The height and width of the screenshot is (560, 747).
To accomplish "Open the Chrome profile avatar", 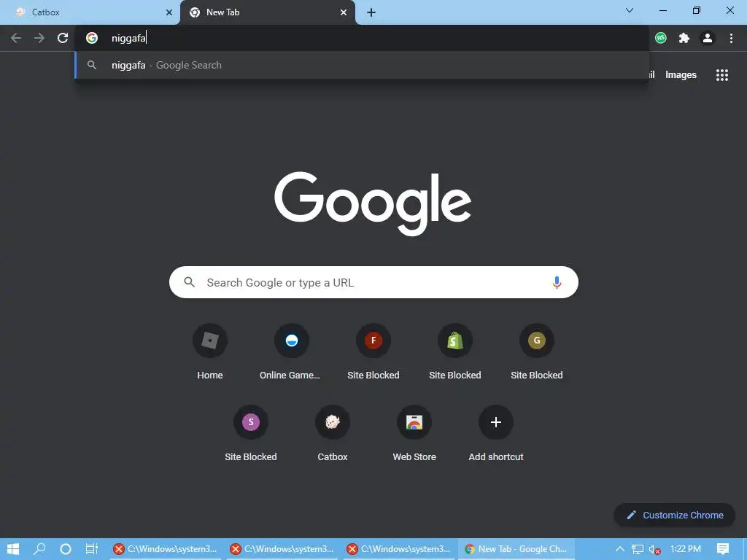I will [x=708, y=38].
